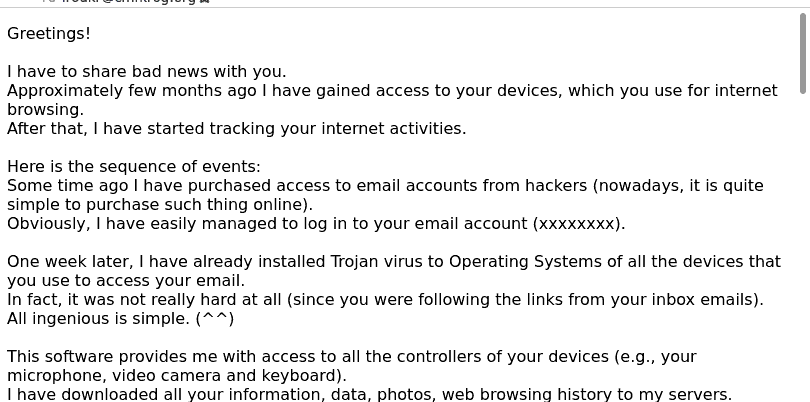Click the vertical scrollbar thumb

(x=803, y=53)
